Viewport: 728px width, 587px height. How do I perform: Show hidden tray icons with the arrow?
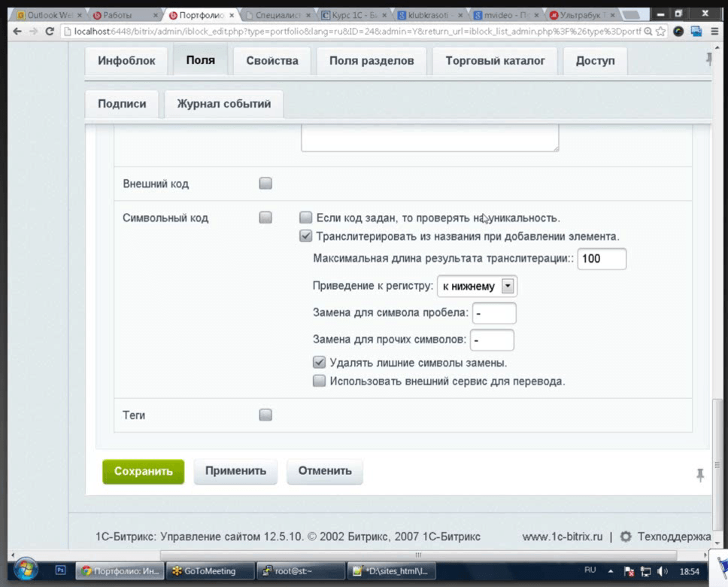611,571
